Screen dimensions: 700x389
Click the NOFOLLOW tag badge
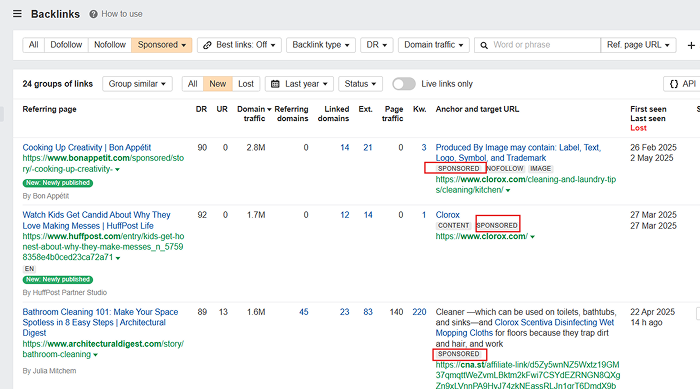(505, 169)
